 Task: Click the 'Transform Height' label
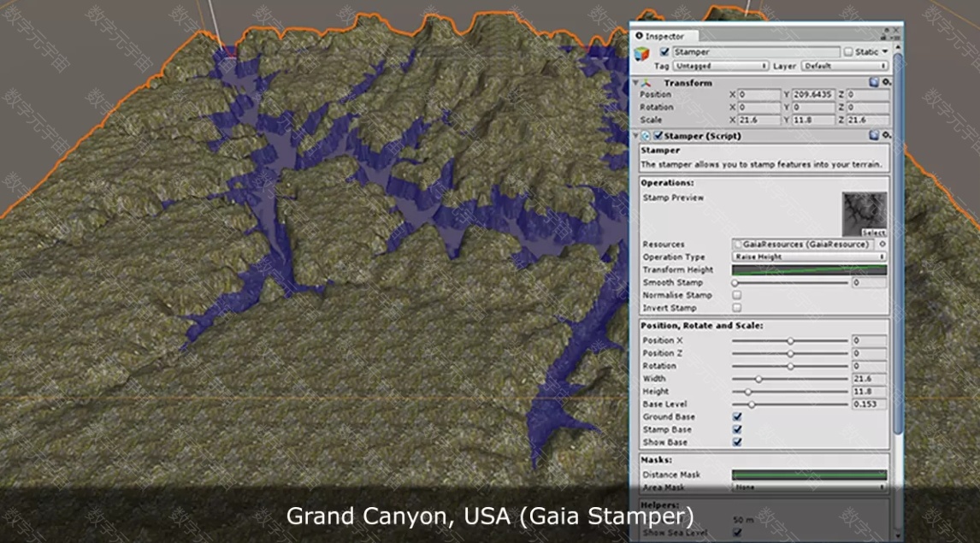point(677,270)
